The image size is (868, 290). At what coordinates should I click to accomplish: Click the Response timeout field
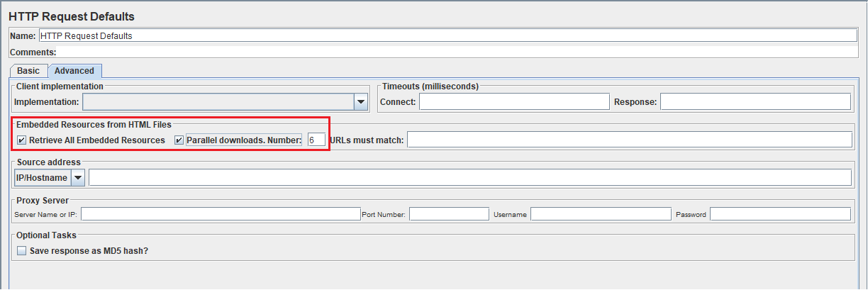coord(757,102)
